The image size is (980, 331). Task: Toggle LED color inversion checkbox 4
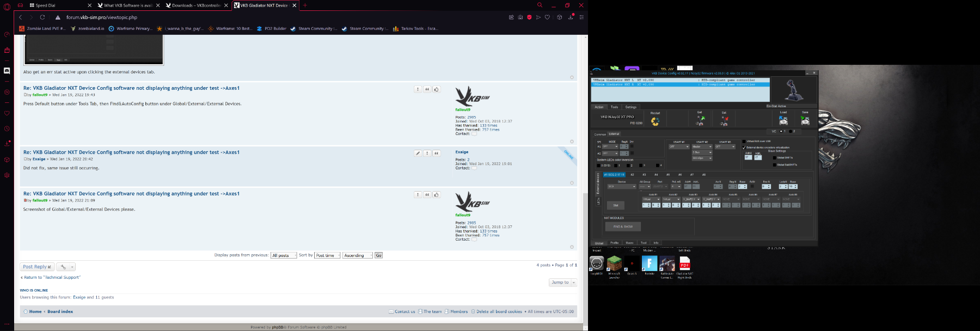(658, 165)
